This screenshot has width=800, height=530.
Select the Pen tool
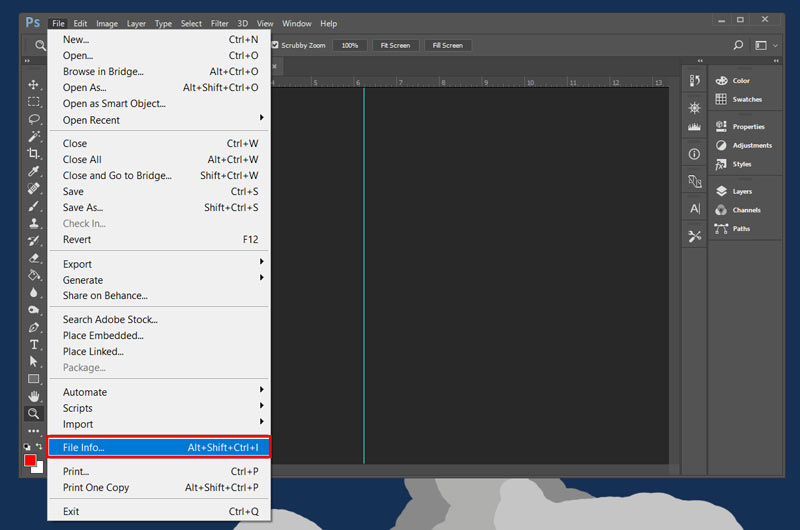tap(34, 327)
